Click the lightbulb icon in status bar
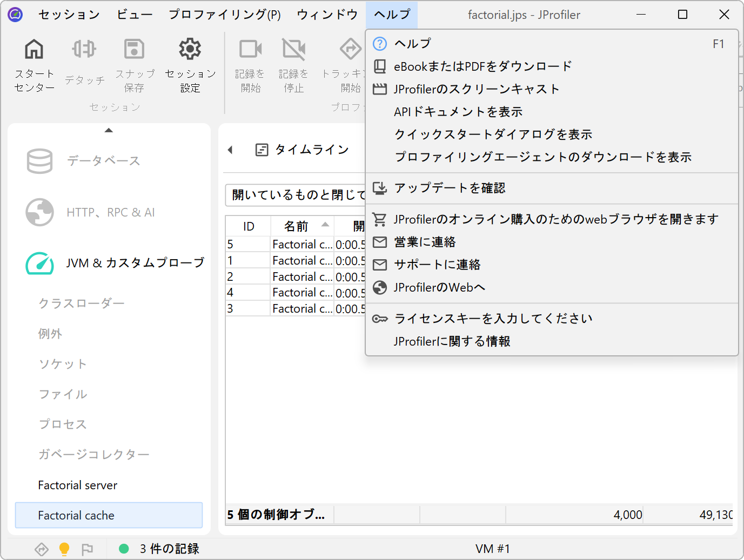This screenshot has height=560, width=744. coord(64,549)
